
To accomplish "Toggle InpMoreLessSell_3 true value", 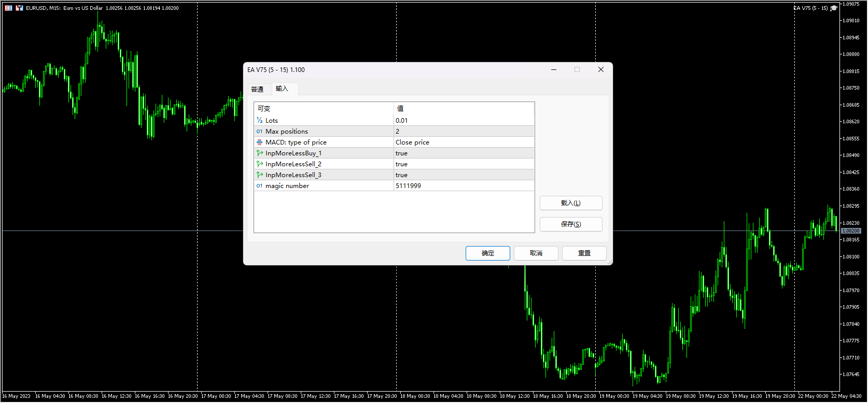I will coord(464,175).
